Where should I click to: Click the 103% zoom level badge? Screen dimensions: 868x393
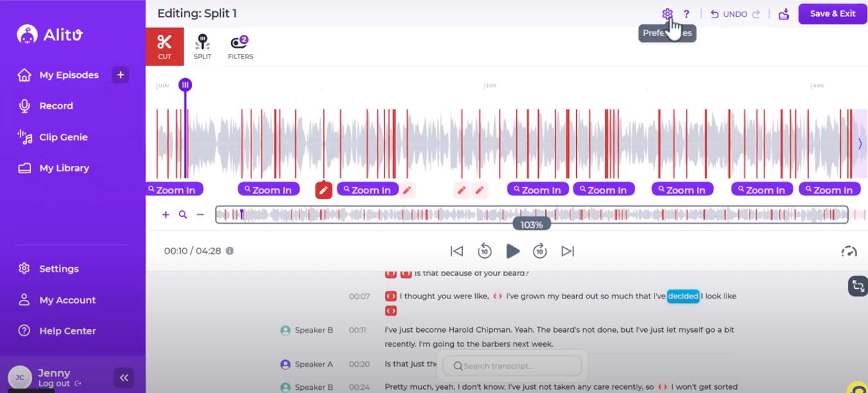532,224
